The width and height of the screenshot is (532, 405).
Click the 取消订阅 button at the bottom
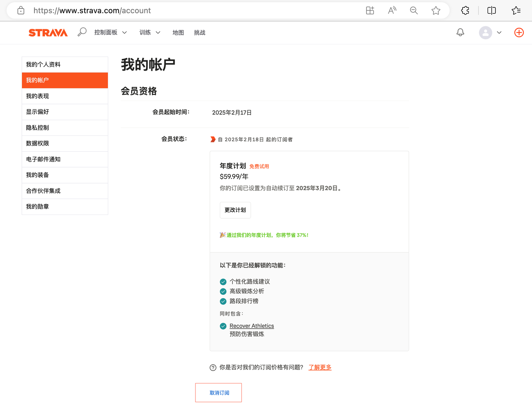(218, 392)
